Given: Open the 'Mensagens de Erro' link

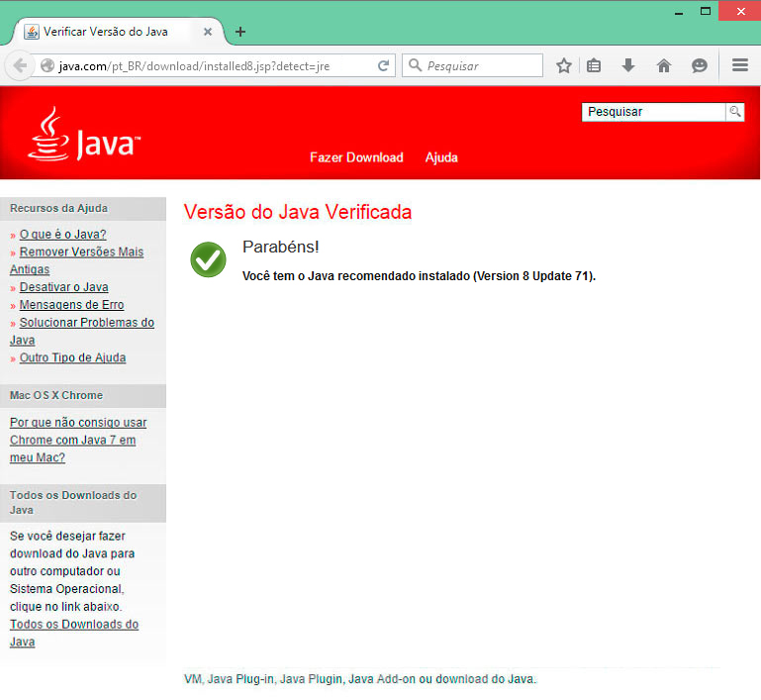Looking at the screenshot, I should (72, 305).
